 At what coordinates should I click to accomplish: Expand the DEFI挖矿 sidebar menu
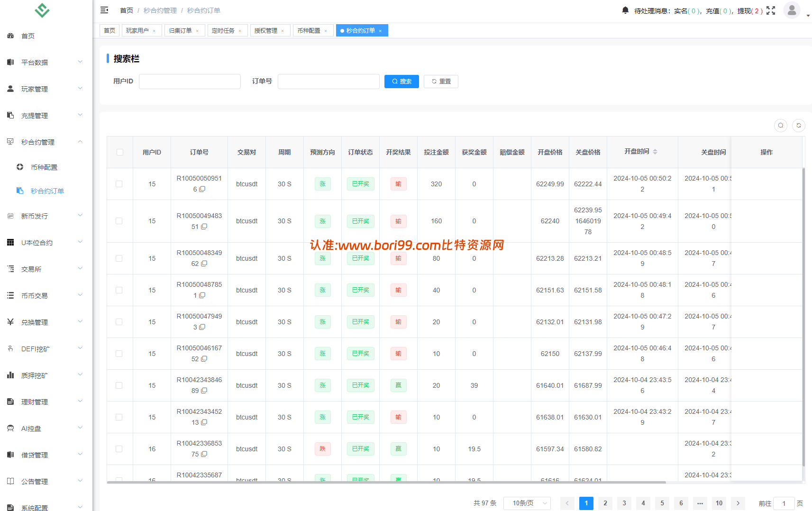(x=46, y=348)
